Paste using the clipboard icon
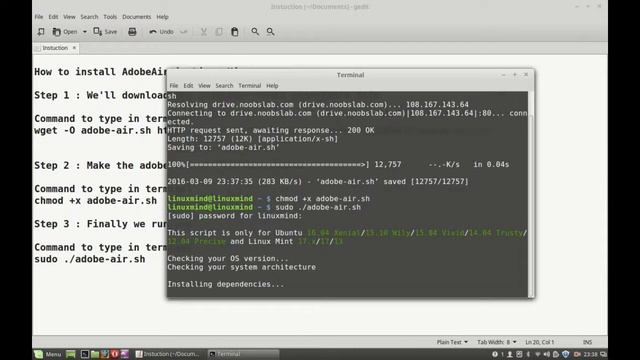Image resolution: width=640 pixels, height=360 pixels. click(235, 31)
